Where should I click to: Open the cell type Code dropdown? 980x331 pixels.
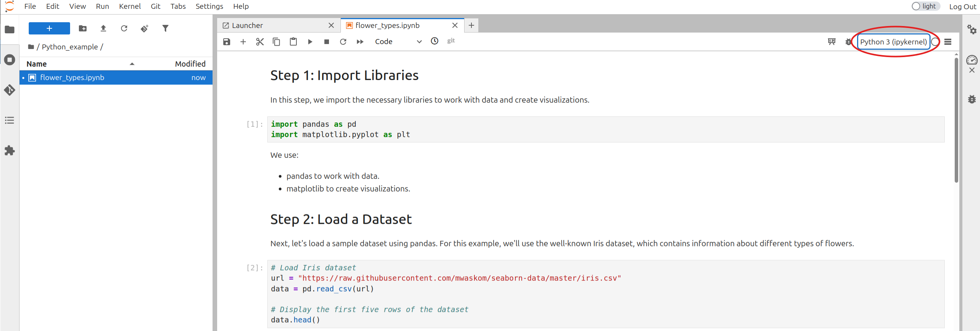[x=398, y=42]
